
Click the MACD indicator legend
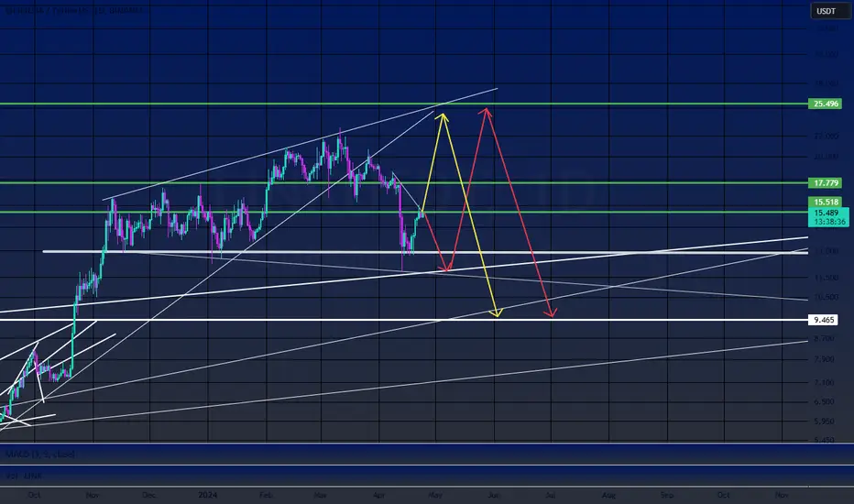(x=40, y=454)
